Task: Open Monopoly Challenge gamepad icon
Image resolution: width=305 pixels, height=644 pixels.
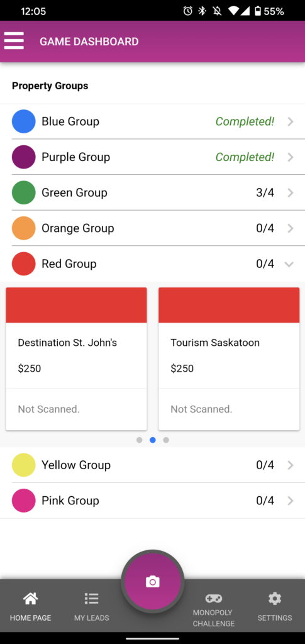Action: point(213,599)
